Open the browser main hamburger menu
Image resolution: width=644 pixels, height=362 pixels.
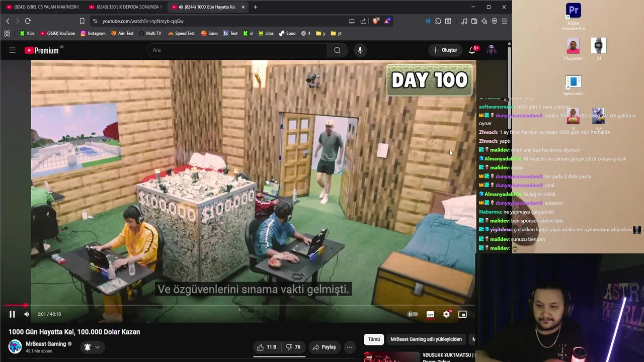click(504, 21)
